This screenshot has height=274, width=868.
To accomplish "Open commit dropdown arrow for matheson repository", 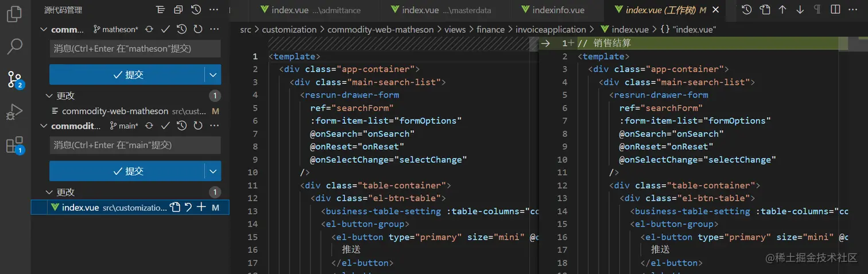I will (213, 75).
